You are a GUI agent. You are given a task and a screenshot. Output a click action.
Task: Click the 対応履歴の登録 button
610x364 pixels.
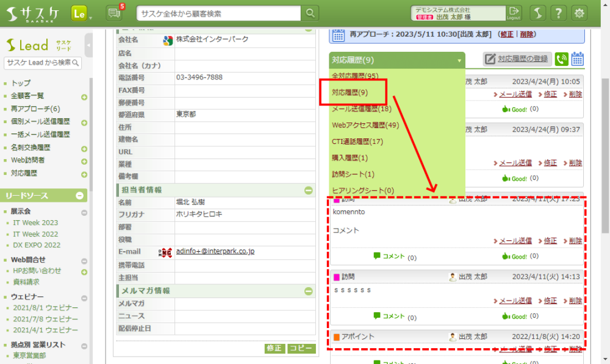pos(518,59)
